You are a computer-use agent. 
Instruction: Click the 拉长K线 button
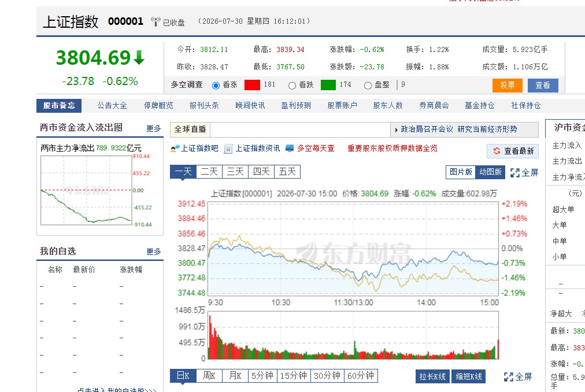(432, 377)
